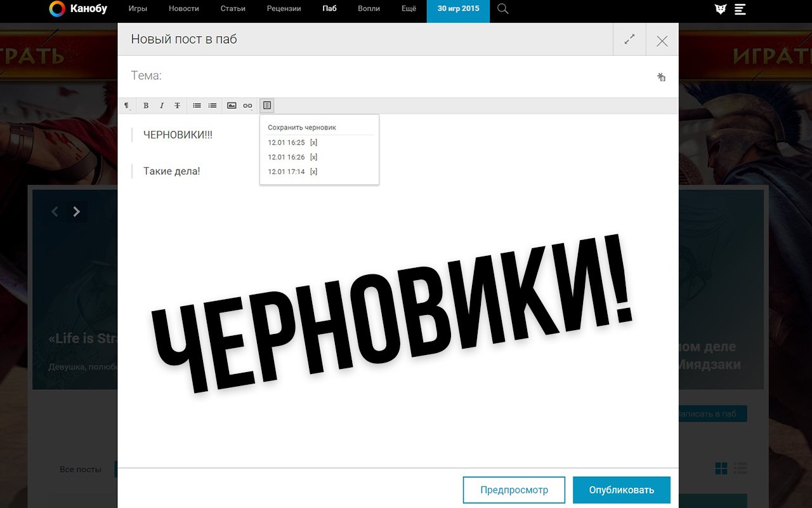Open 'Волли' in the top navigation
This screenshot has height=508, width=812.
tap(369, 9)
